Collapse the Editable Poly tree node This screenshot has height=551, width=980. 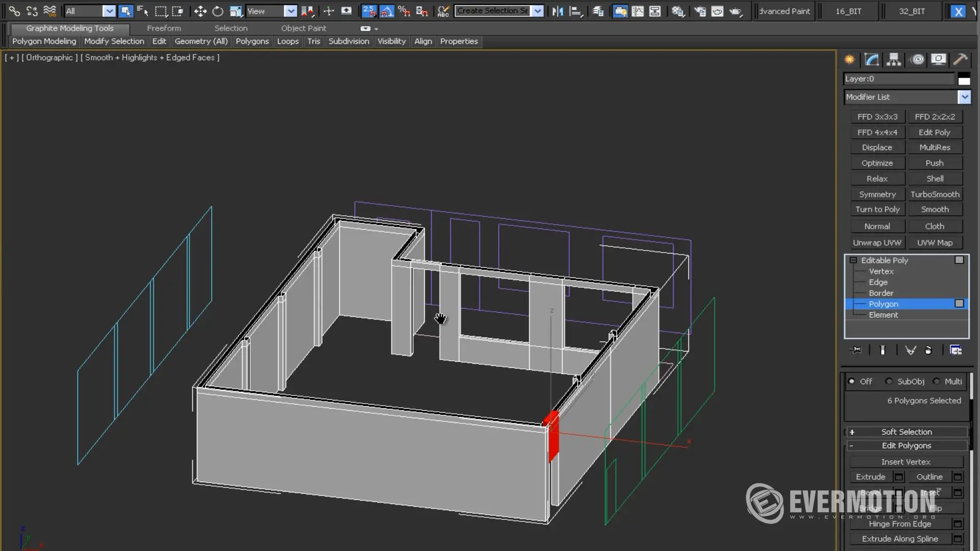(x=853, y=260)
